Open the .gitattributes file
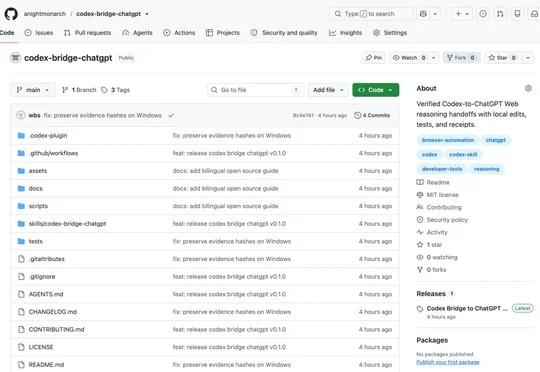Image resolution: width=540 pixels, height=372 pixels. pos(46,259)
